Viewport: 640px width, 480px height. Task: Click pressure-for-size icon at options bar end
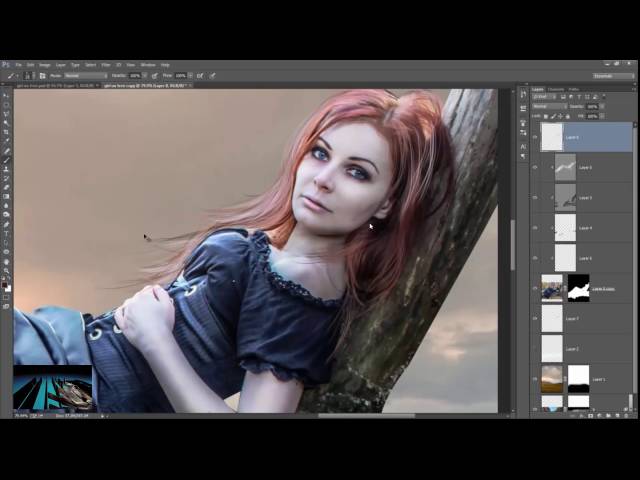[213, 76]
